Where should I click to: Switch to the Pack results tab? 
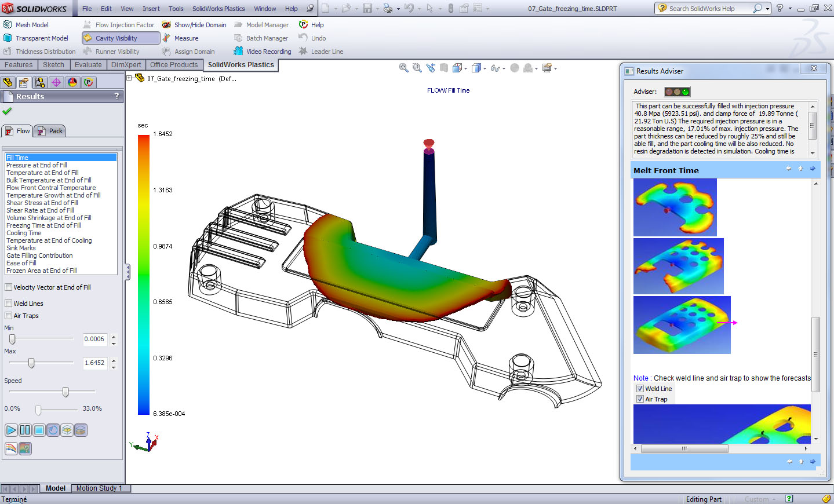click(49, 130)
